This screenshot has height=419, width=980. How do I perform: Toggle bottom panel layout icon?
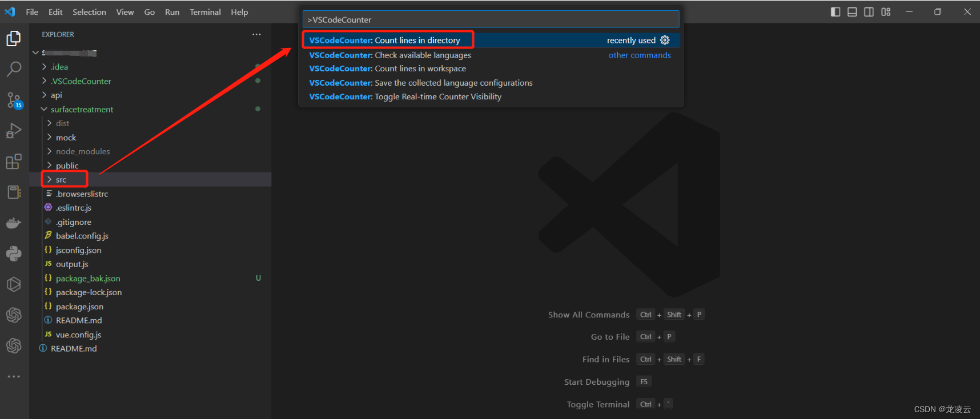point(852,12)
